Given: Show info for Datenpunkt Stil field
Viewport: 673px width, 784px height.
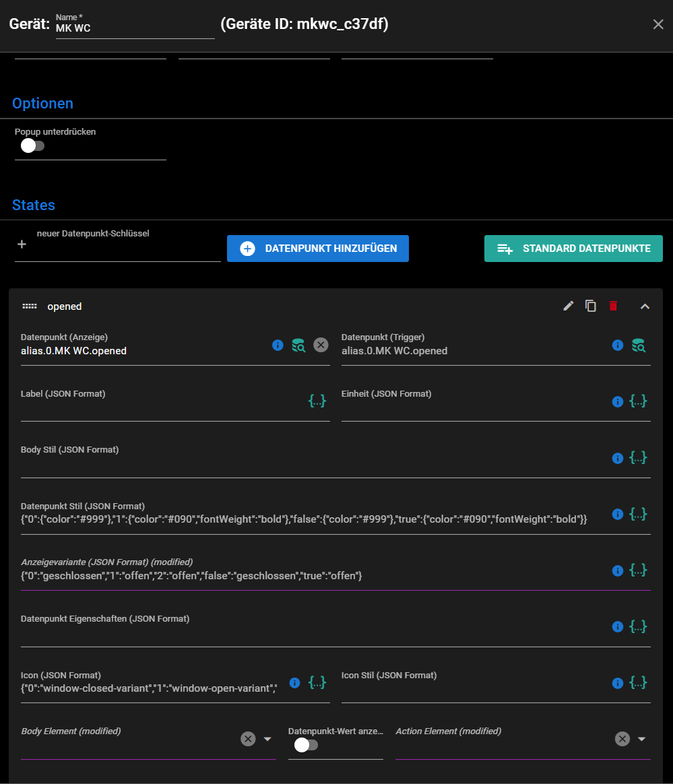Looking at the screenshot, I should click(617, 514).
